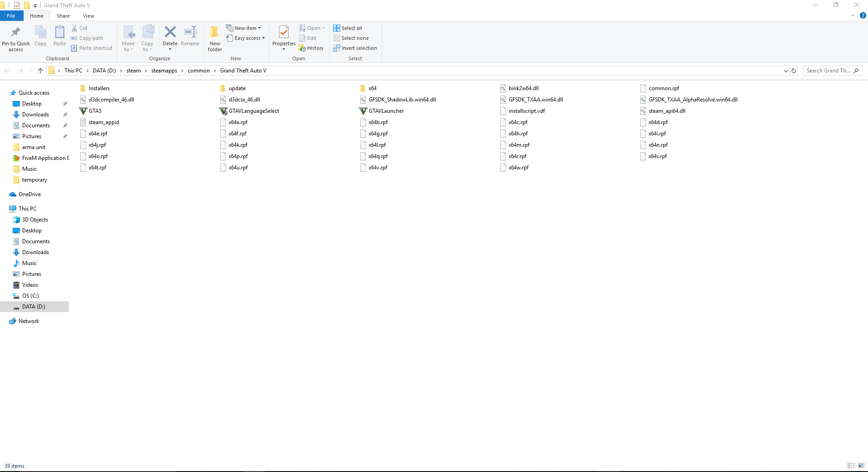This screenshot has width=868, height=472.
Task: Open the Help question mark icon
Action: [x=863, y=15]
